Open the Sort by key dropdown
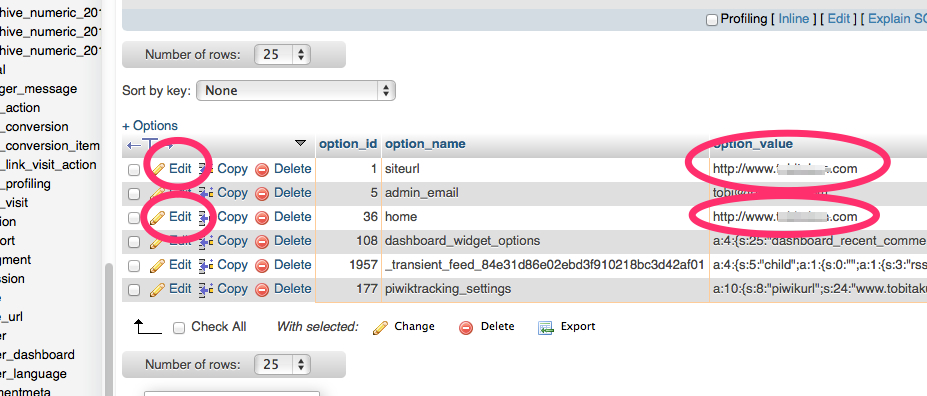 296,90
